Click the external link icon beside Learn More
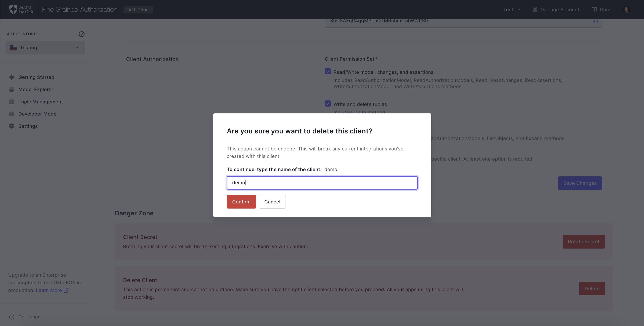644x326 pixels. 66,290
